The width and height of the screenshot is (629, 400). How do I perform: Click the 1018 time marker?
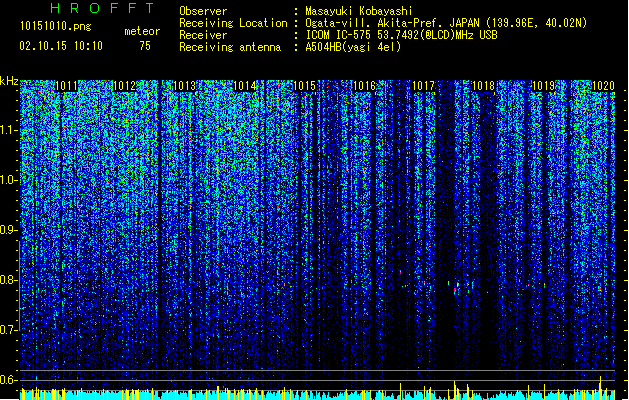coord(484,86)
